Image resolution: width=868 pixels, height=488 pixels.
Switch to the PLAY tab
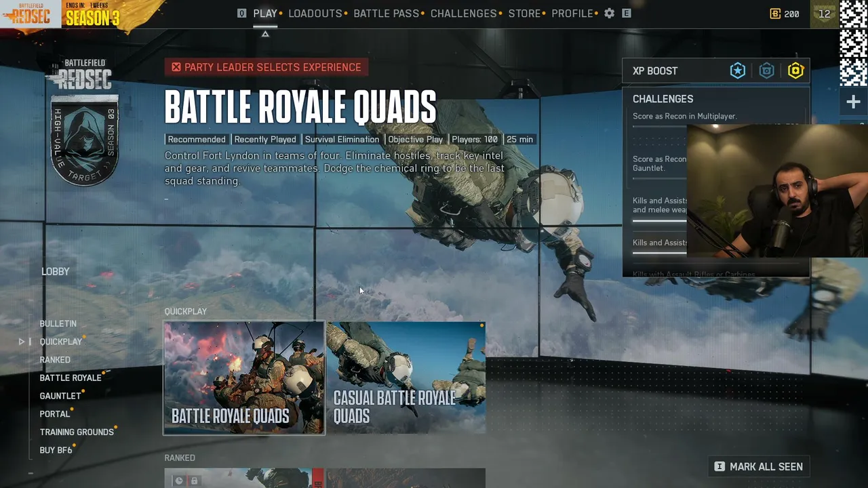265,14
